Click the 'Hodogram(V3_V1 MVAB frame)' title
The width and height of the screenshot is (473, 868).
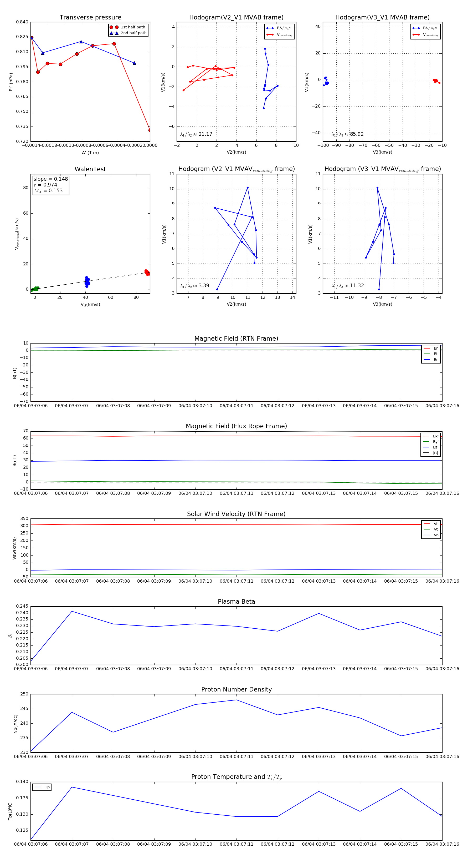[x=382, y=18]
